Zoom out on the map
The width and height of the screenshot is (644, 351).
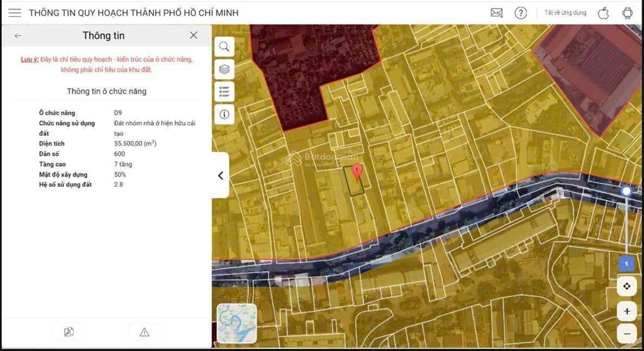(626, 333)
